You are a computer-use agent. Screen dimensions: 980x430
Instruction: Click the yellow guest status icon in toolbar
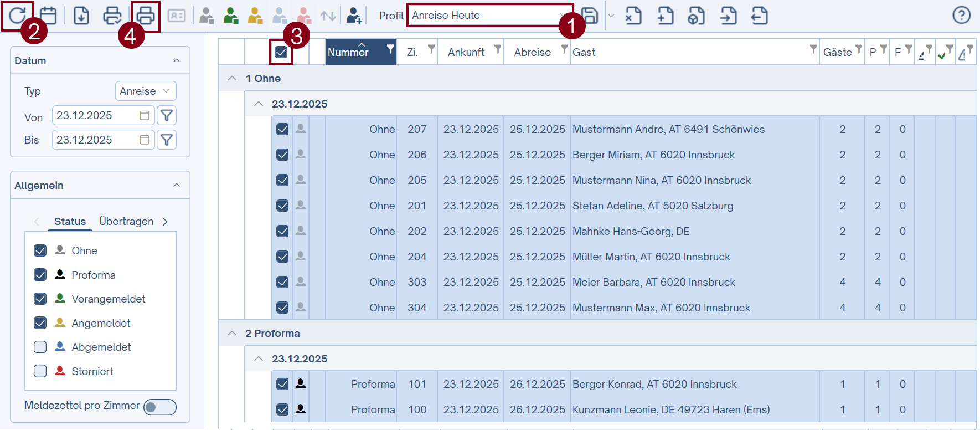tap(255, 16)
